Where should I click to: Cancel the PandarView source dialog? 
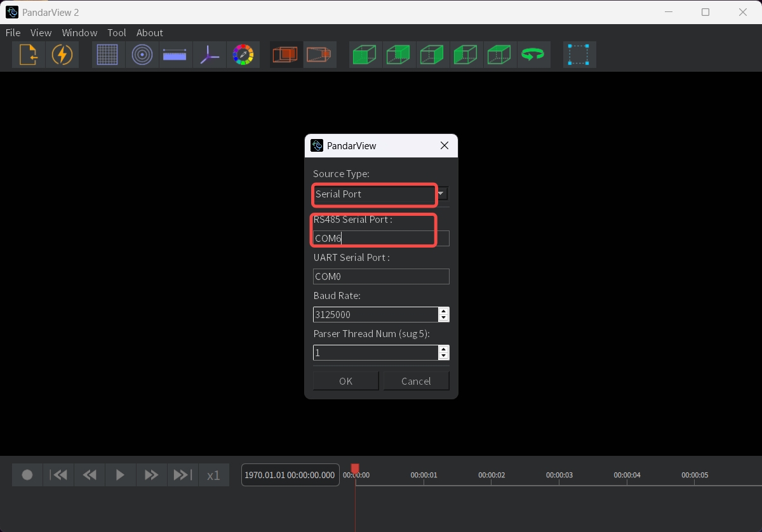(416, 381)
